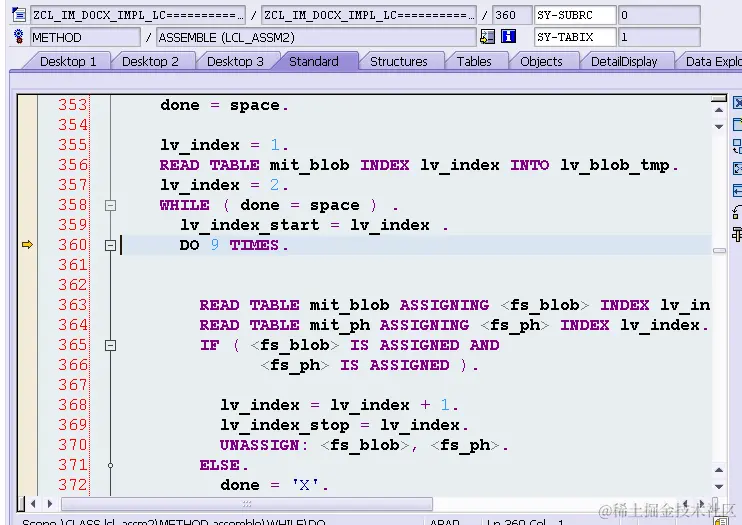Click the METHOD event type field
Viewport: 742px width, 525px height.
tap(85, 37)
